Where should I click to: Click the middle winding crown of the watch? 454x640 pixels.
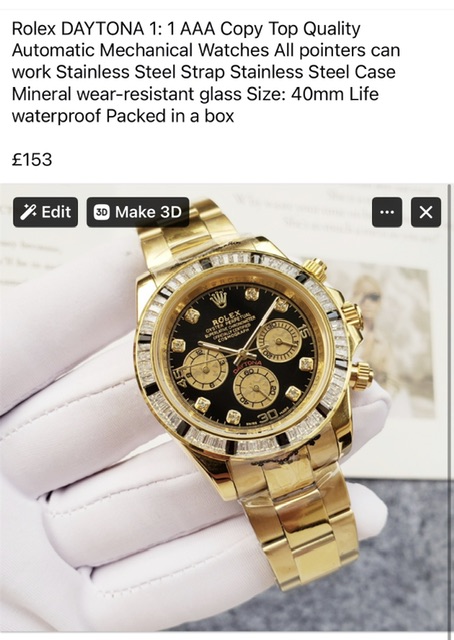(352, 315)
